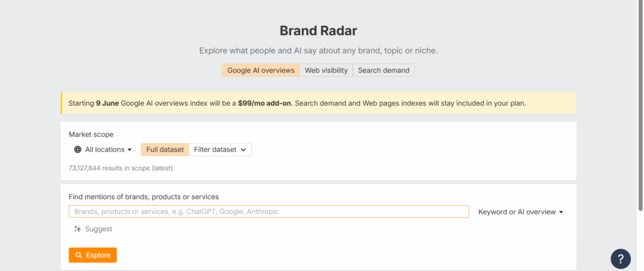
Task: Click the Brand Radar heading
Action: pyautogui.click(x=319, y=31)
